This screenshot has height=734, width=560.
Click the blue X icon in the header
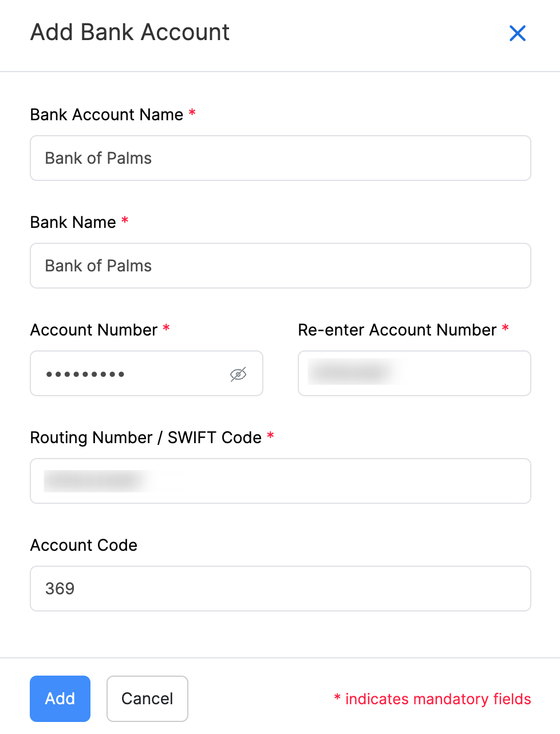517,33
